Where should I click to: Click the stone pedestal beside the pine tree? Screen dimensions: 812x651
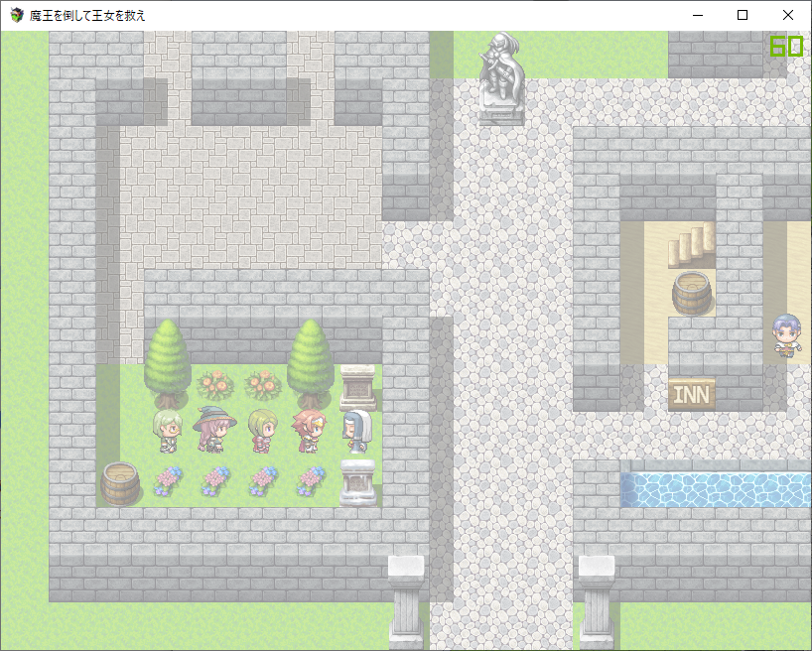[356, 386]
